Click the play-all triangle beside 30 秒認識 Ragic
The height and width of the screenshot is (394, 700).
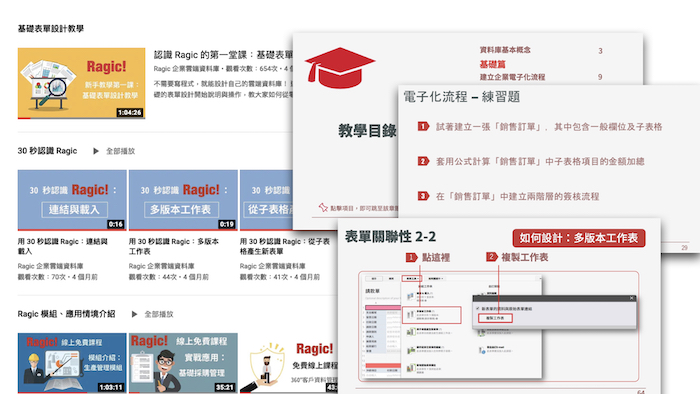coord(96,151)
